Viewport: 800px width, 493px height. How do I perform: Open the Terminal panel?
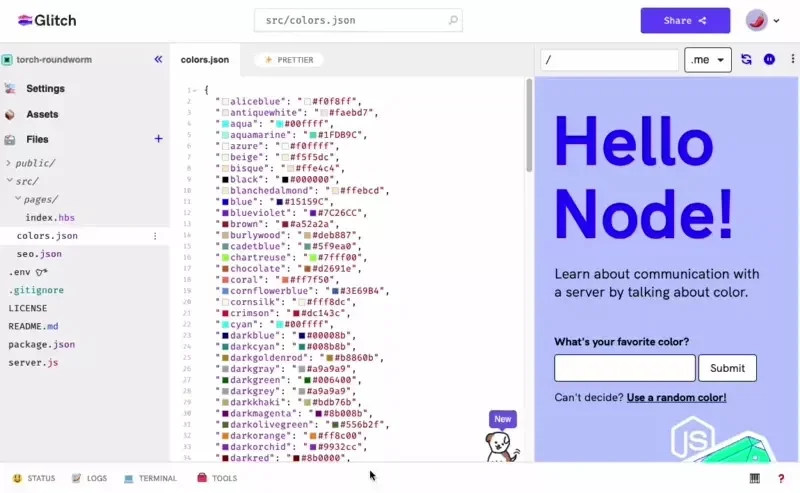tap(150, 479)
